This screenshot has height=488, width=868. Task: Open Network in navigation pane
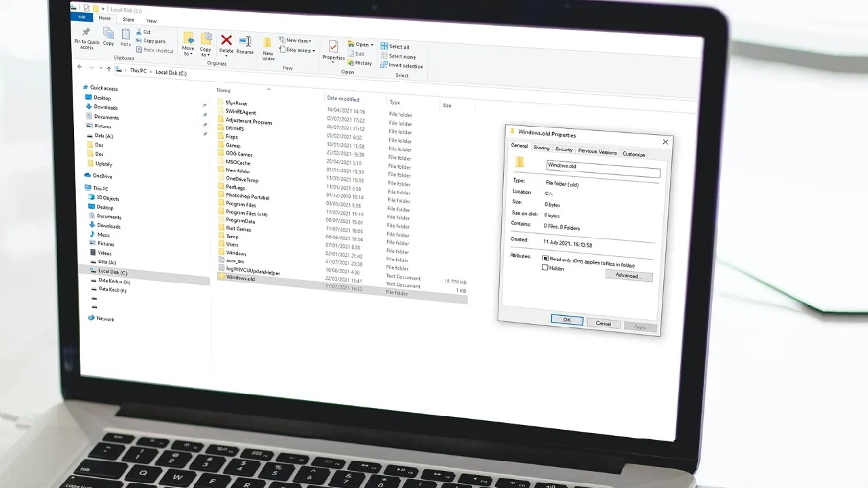(100, 318)
